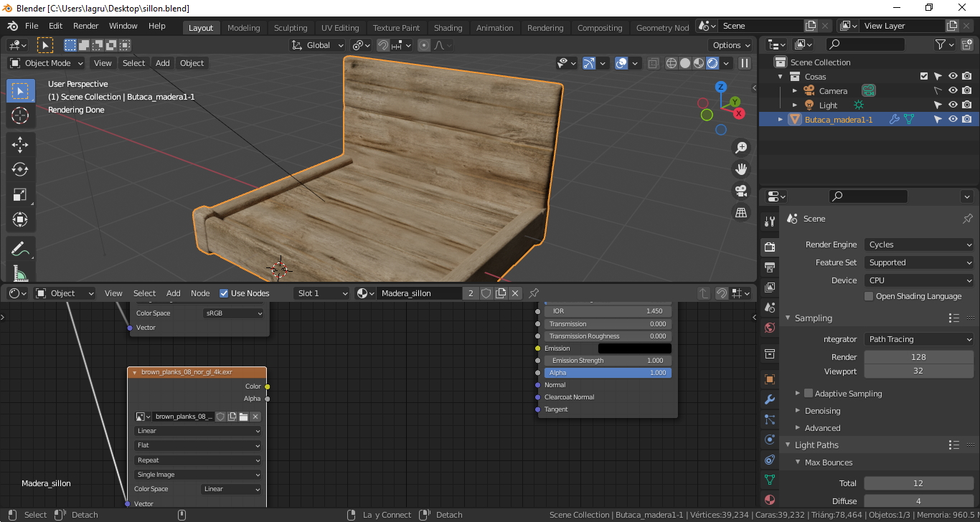Click the Cursor tool icon

click(x=20, y=115)
